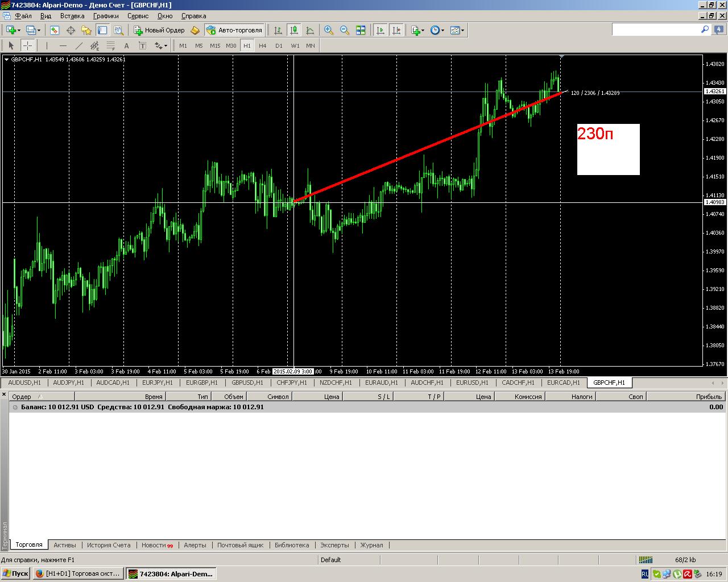Open the Журнал terminal tab
728x582 pixels.
(x=371, y=545)
